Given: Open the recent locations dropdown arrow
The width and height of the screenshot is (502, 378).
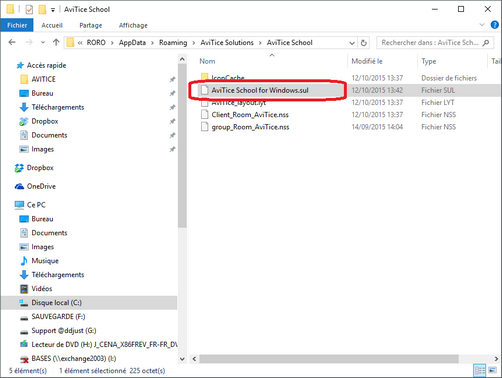Looking at the screenshot, I should pyautogui.click(x=43, y=43).
